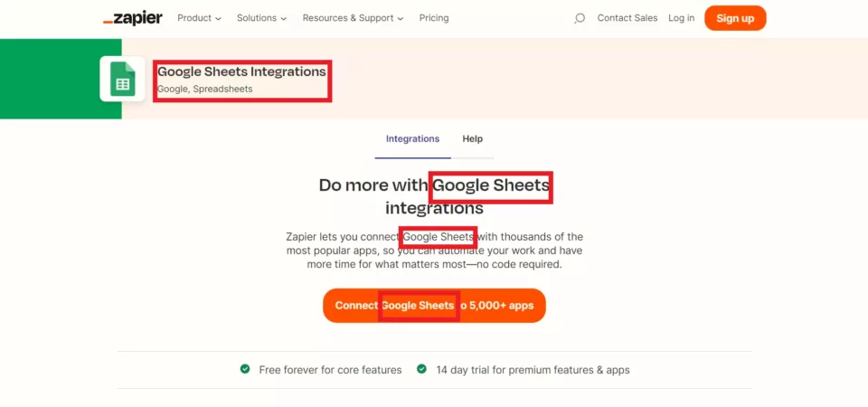This screenshot has width=868, height=407.
Task: Open the search icon in header
Action: coord(580,18)
